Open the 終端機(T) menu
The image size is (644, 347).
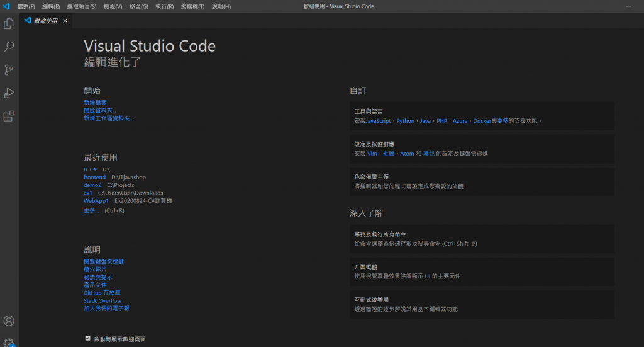[x=192, y=6]
